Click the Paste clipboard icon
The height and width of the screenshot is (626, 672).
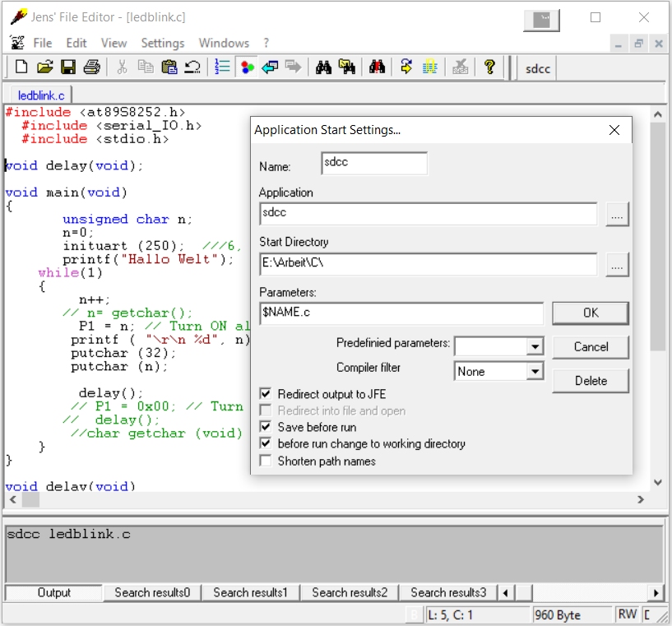point(169,67)
